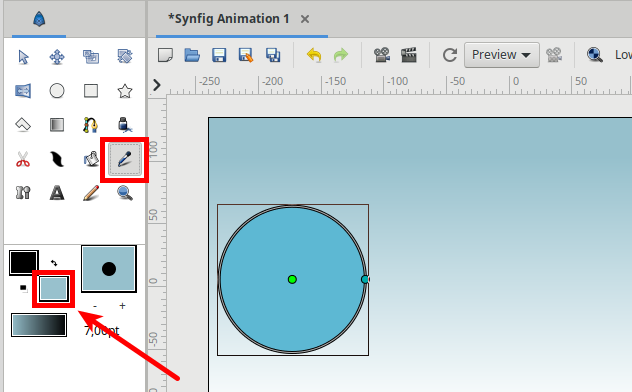Select the Eyedropper tool
Screen dimensions: 632x392
tap(125, 159)
